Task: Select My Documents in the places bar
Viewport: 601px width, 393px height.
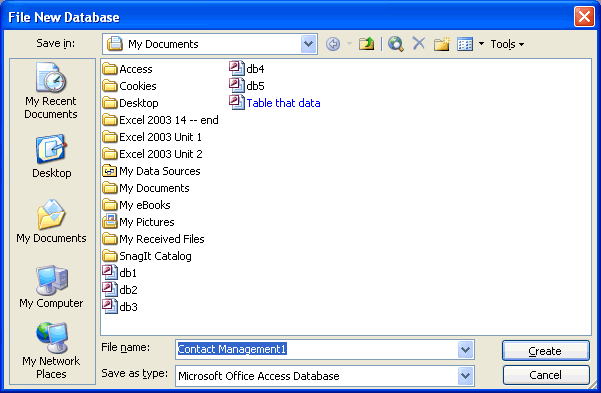Action: coord(51,222)
